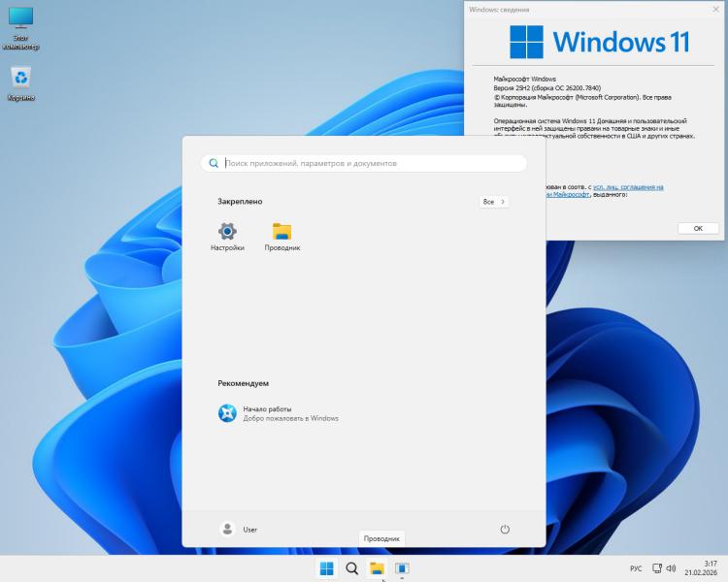Click the volume speaker icon in tray
Image resolution: width=728 pixels, height=582 pixels.
(x=671, y=568)
